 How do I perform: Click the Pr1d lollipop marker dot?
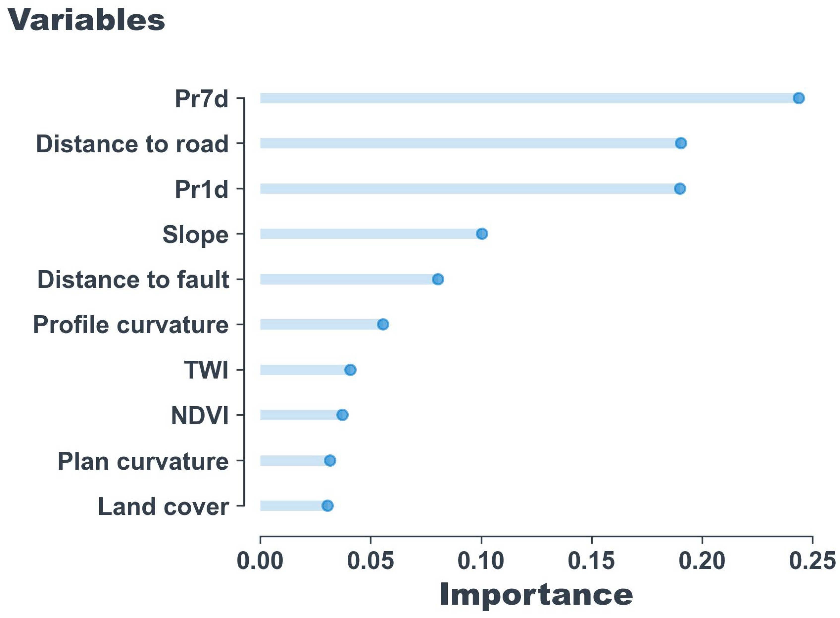[680, 189]
